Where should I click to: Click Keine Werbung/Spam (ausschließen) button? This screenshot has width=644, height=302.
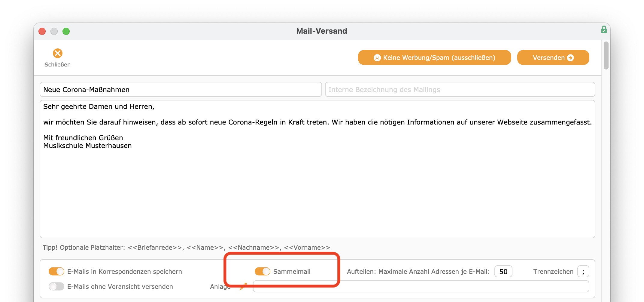point(434,57)
